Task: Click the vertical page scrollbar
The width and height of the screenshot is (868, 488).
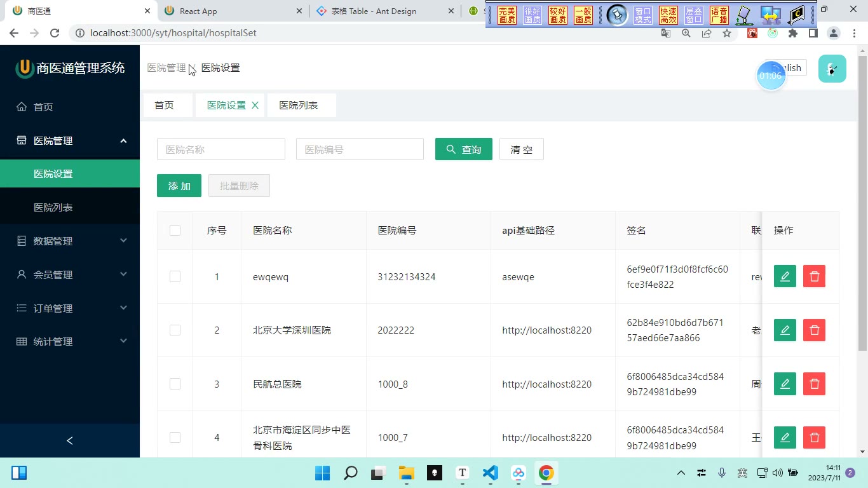Action: click(862, 203)
